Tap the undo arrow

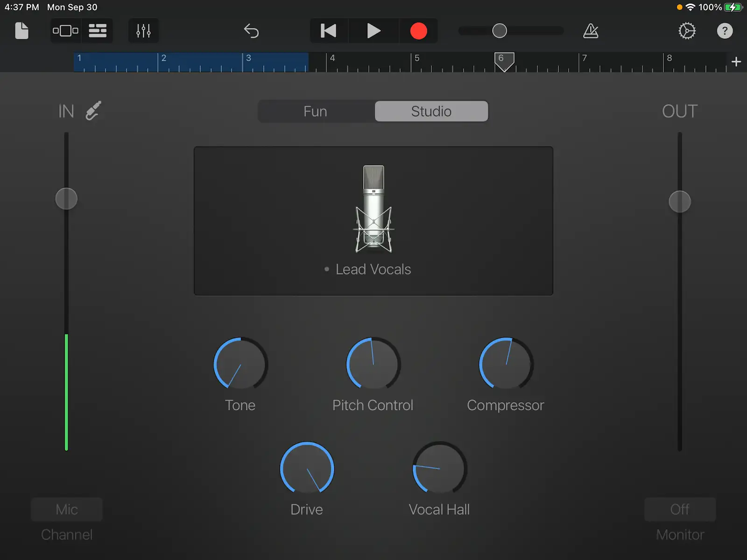click(251, 31)
